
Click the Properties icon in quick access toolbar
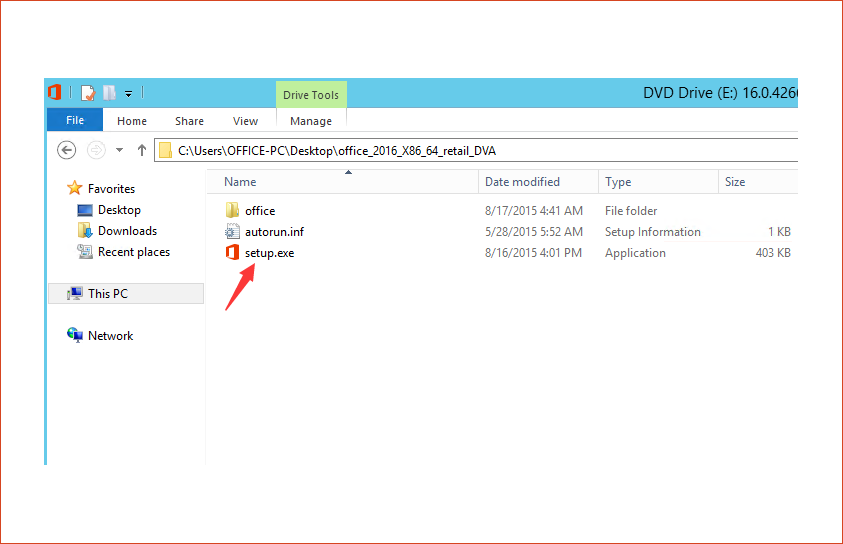click(x=88, y=93)
